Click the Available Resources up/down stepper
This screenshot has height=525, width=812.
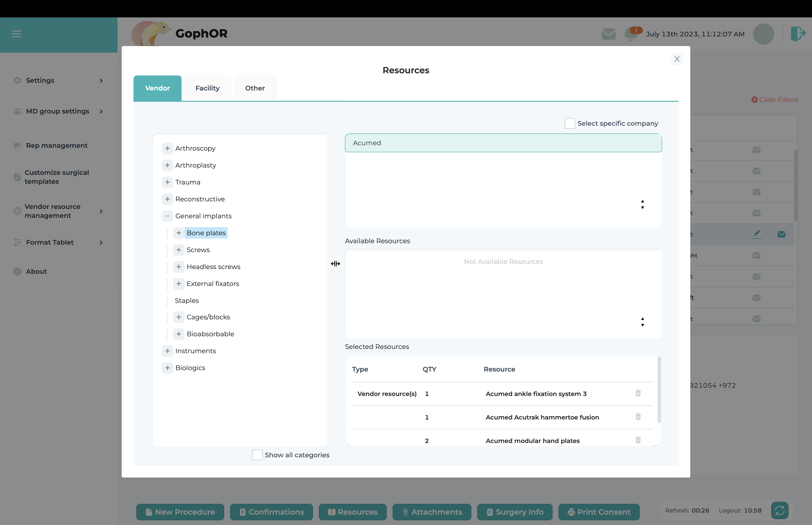click(x=642, y=322)
